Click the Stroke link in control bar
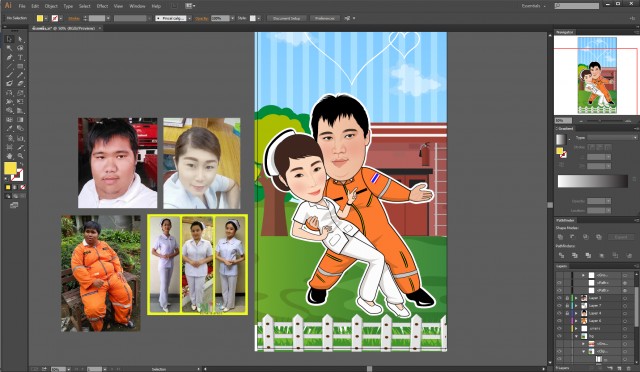This screenshot has width=640, height=372. coord(74,18)
